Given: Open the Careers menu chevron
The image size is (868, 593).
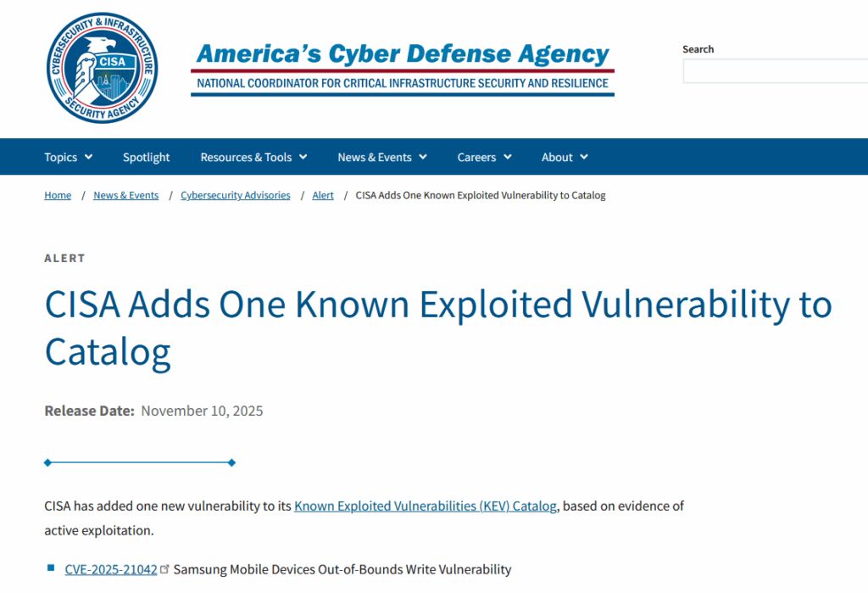Looking at the screenshot, I should (x=508, y=157).
